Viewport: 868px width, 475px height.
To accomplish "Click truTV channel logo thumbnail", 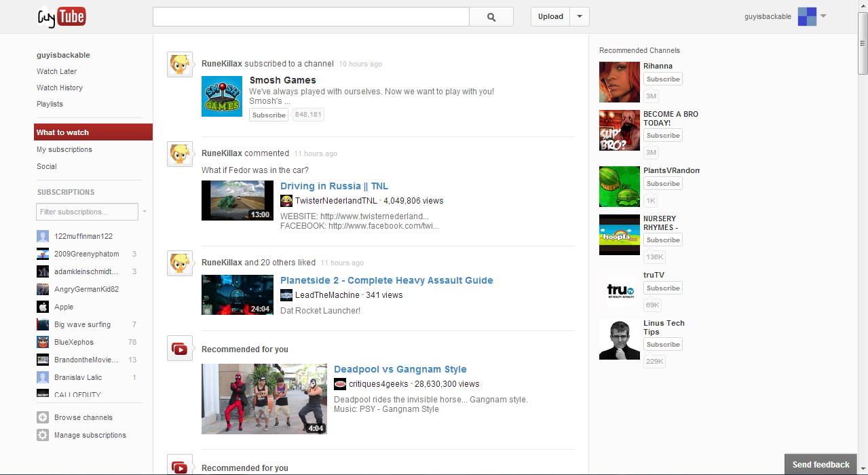I will (620, 291).
